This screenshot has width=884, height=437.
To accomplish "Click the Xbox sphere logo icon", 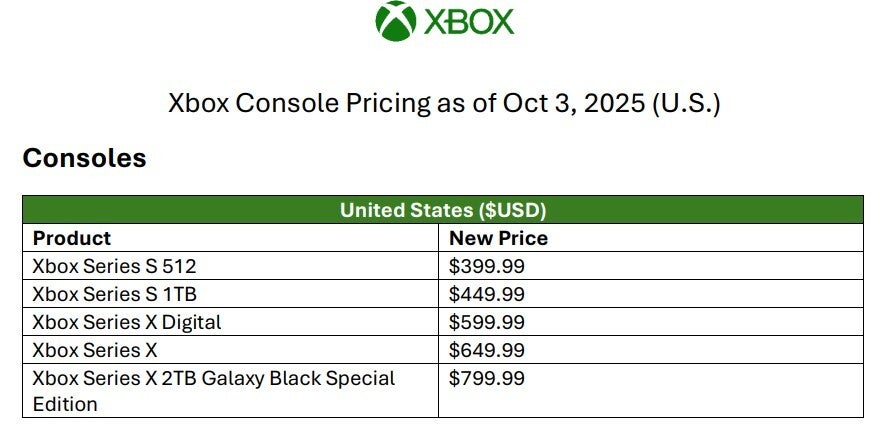I will (396, 21).
